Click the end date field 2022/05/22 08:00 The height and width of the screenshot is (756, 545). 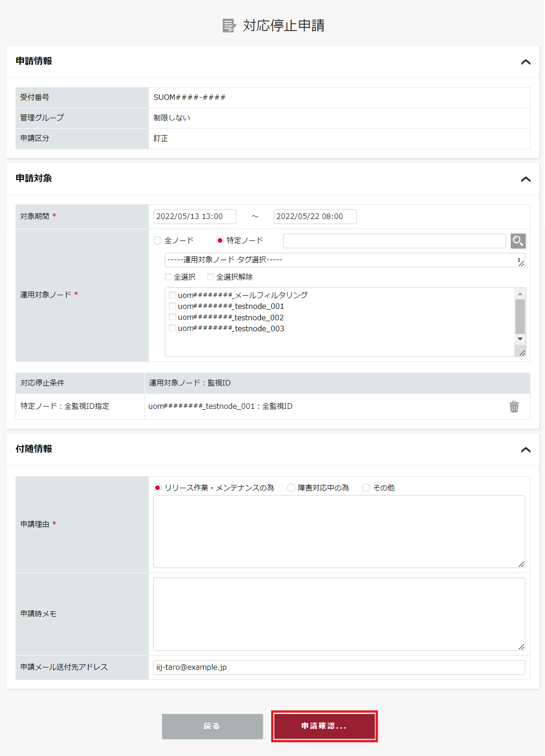coord(315,217)
